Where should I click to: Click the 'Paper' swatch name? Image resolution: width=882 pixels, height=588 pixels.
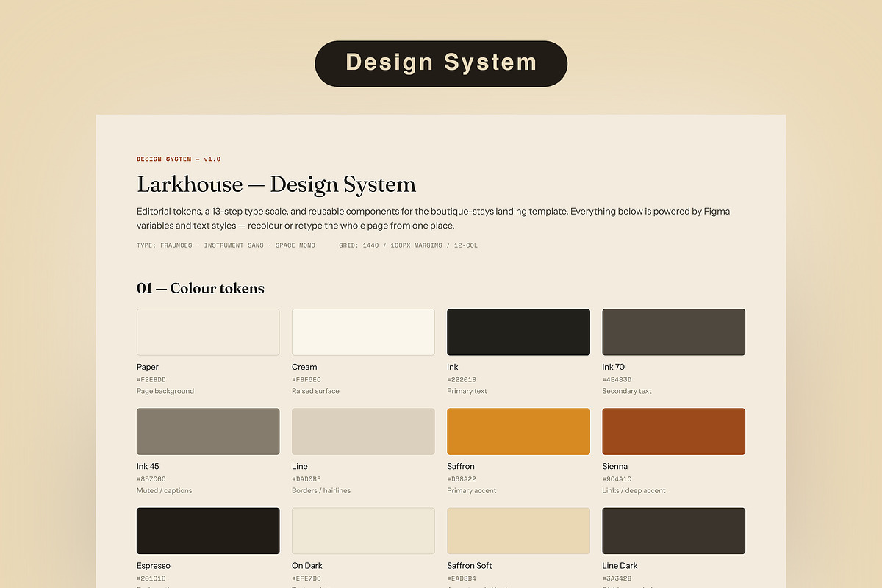[x=148, y=367]
